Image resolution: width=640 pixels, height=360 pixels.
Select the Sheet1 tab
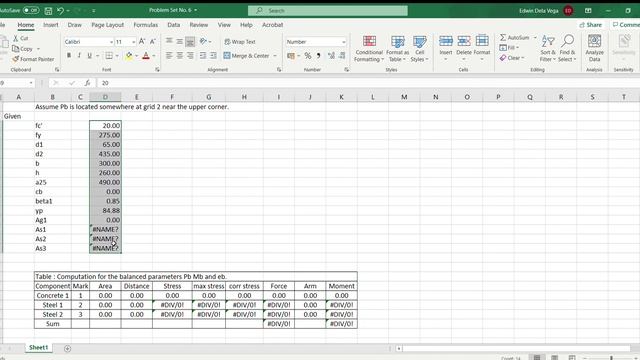click(x=38, y=348)
